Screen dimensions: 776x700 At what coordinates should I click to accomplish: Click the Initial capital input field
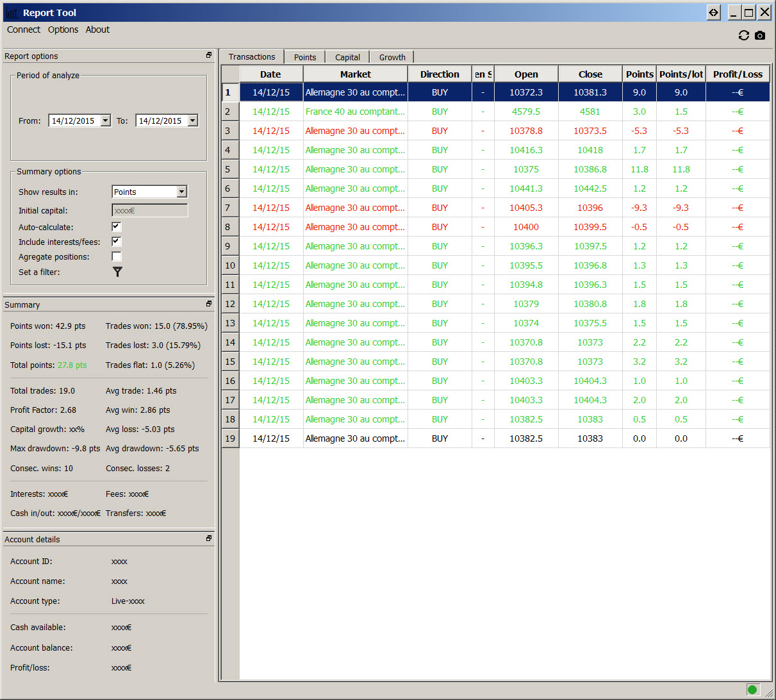150,210
